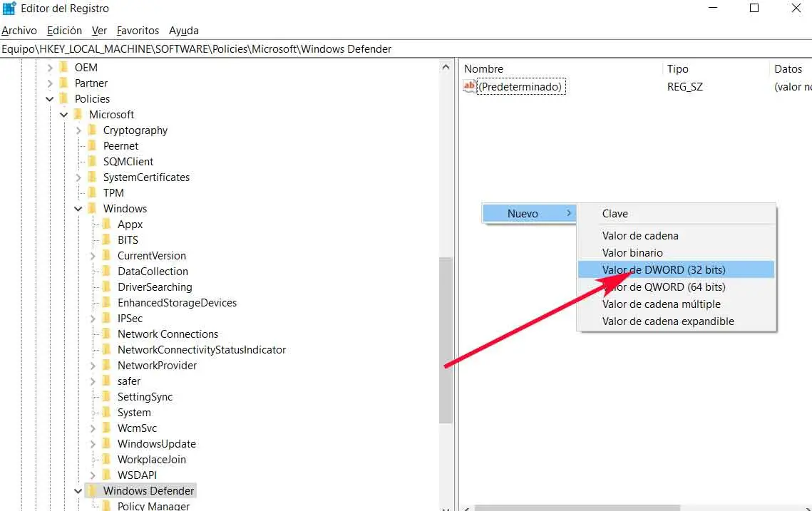Open the Ayuda menu
812x511 pixels.
point(184,31)
